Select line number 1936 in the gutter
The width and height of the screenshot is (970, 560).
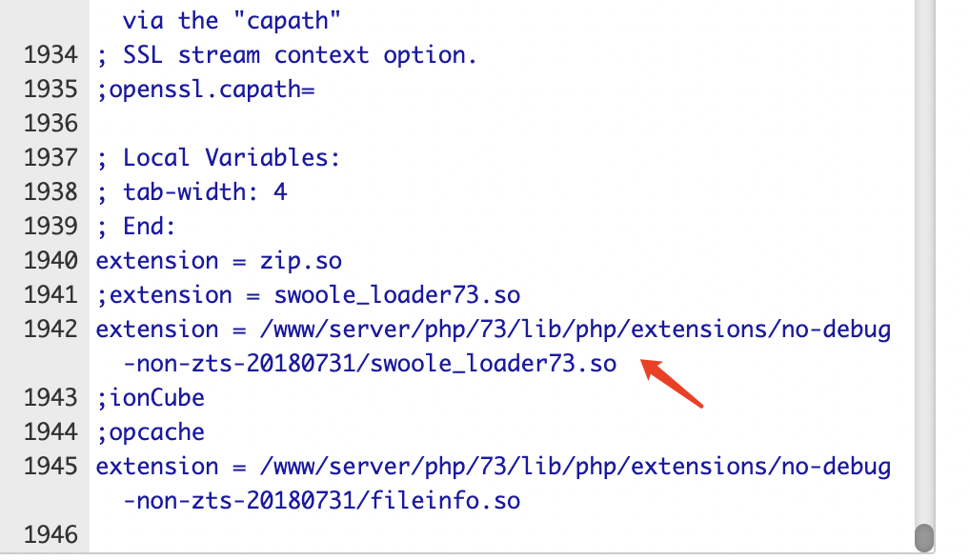click(51, 124)
